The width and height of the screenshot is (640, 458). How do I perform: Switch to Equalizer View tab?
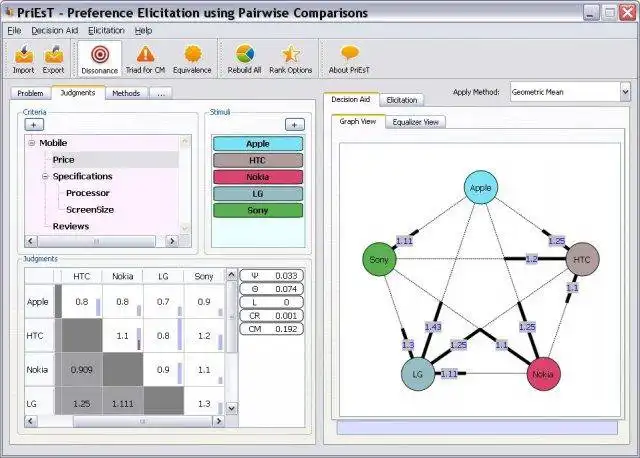(416, 122)
